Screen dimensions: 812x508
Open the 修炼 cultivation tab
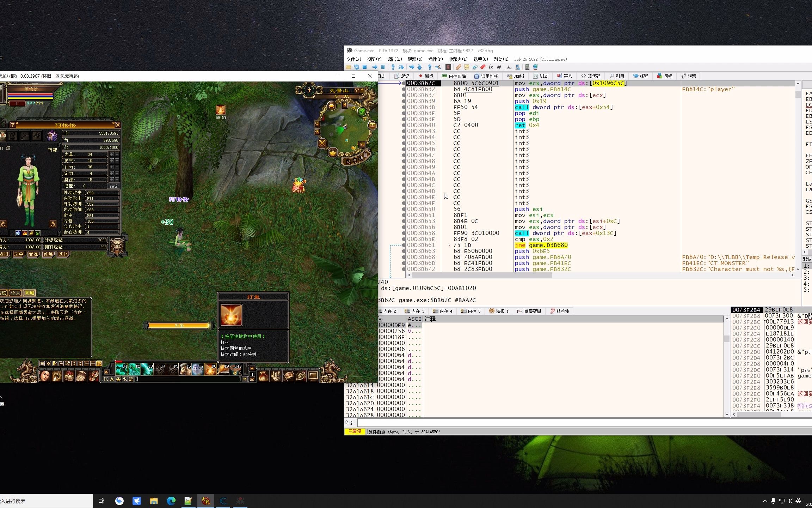pos(48,254)
